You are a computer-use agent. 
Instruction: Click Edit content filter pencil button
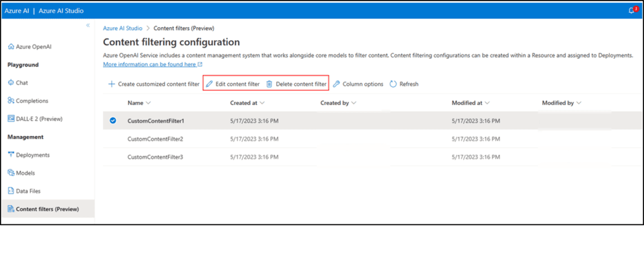click(x=233, y=84)
